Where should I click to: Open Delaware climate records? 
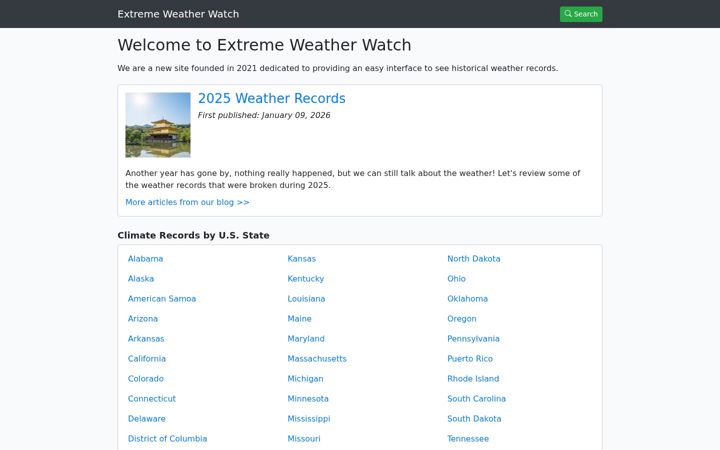[x=146, y=419]
